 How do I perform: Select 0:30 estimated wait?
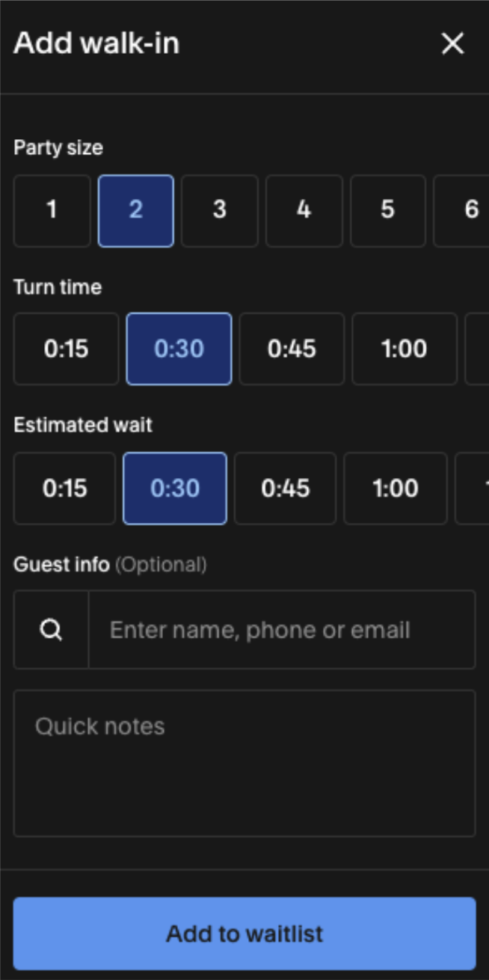click(175, 489)
